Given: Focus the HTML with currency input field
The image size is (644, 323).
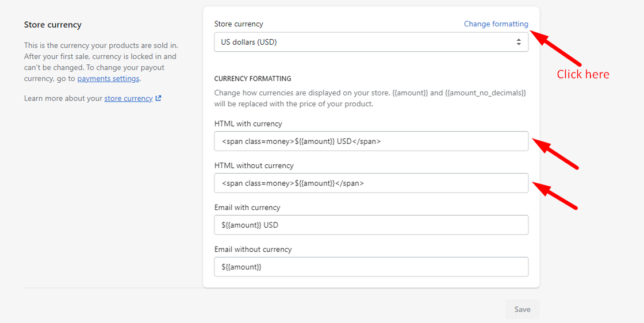Looking at the screenshot, I should [x=371, y=141].
